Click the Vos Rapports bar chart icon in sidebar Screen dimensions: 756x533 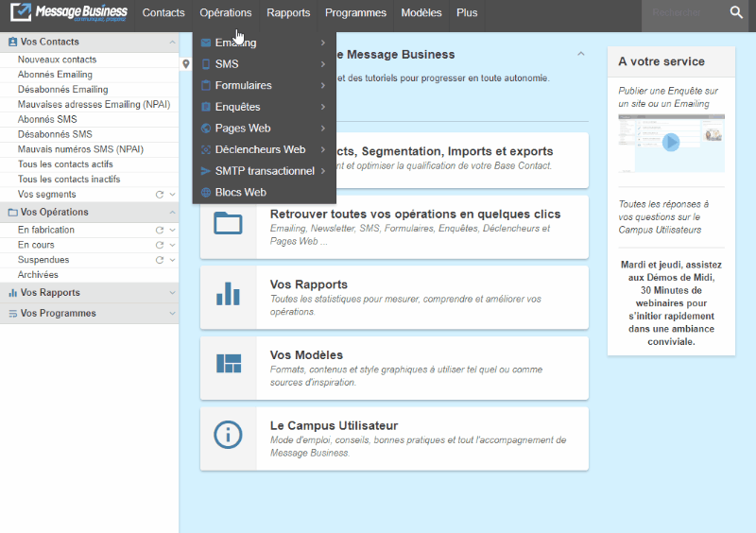[12, 293]
